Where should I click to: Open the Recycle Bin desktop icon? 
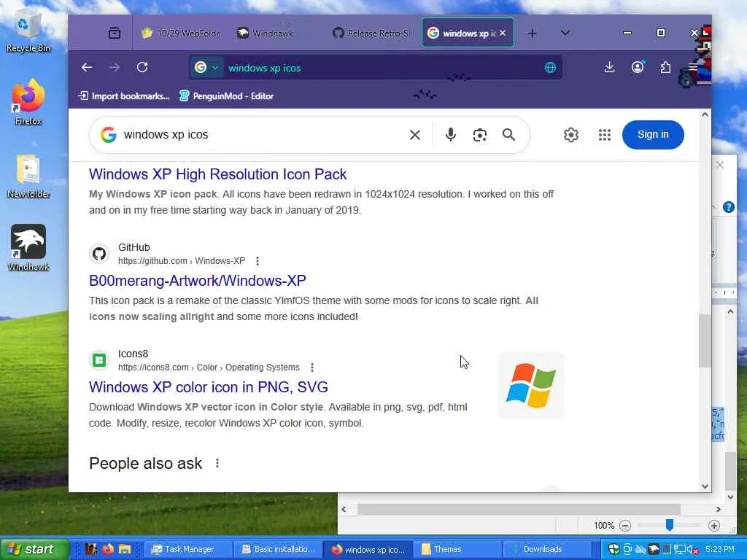(x=28, y=32)
